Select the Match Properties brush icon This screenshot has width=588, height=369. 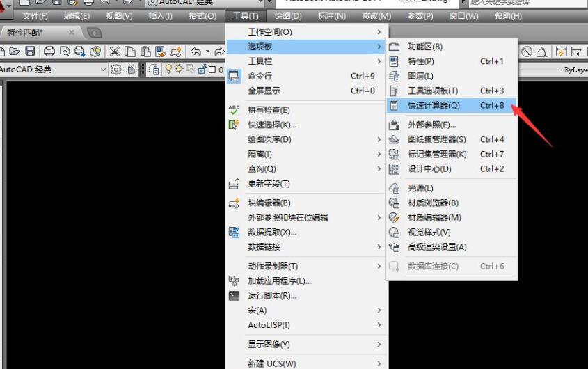(161, 51)
